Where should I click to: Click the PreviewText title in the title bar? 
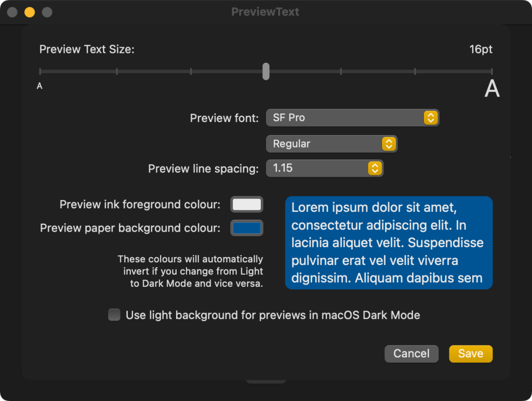[265, 11]
